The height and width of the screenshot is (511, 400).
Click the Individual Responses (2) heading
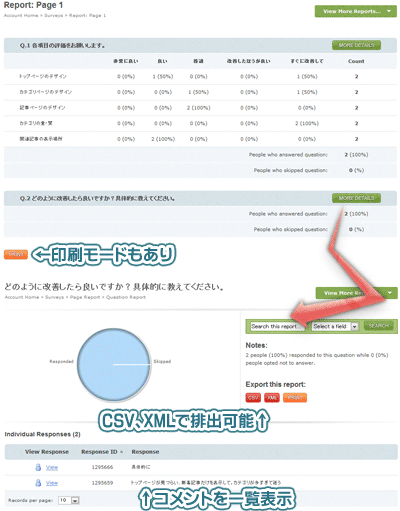pos(42,434)
